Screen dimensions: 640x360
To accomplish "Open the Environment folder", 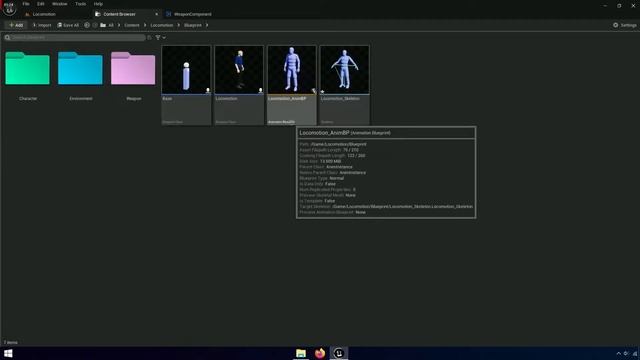I will click(80, 68).
